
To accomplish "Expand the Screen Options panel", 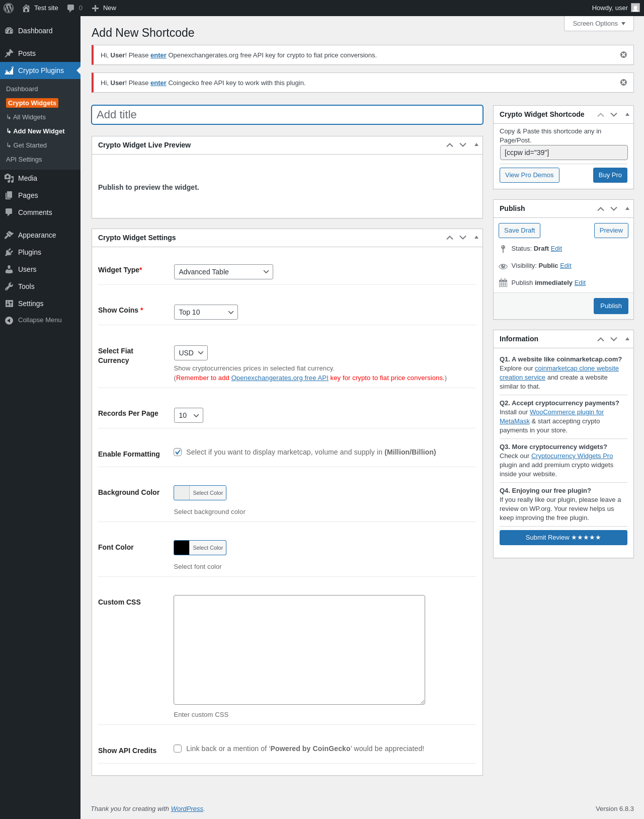I will 599,24.
